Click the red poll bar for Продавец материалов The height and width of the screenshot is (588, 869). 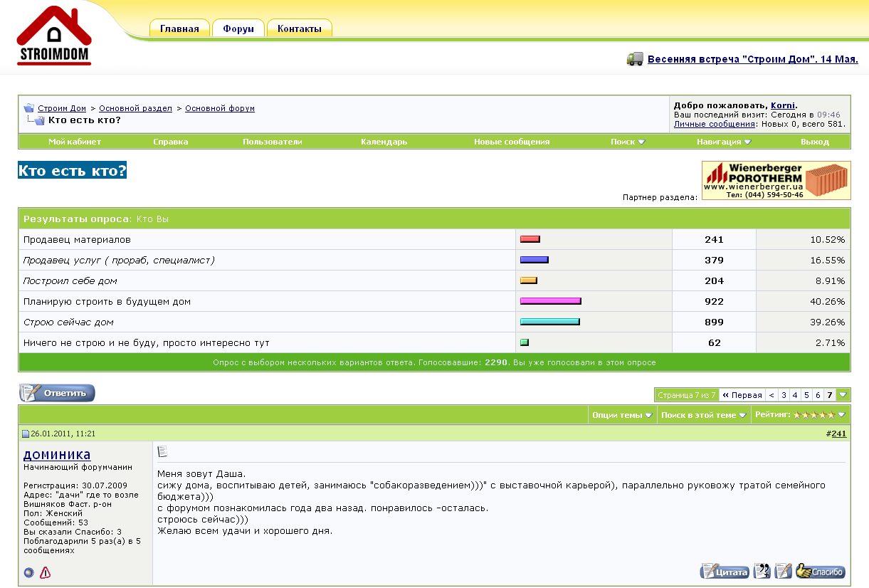530,239
